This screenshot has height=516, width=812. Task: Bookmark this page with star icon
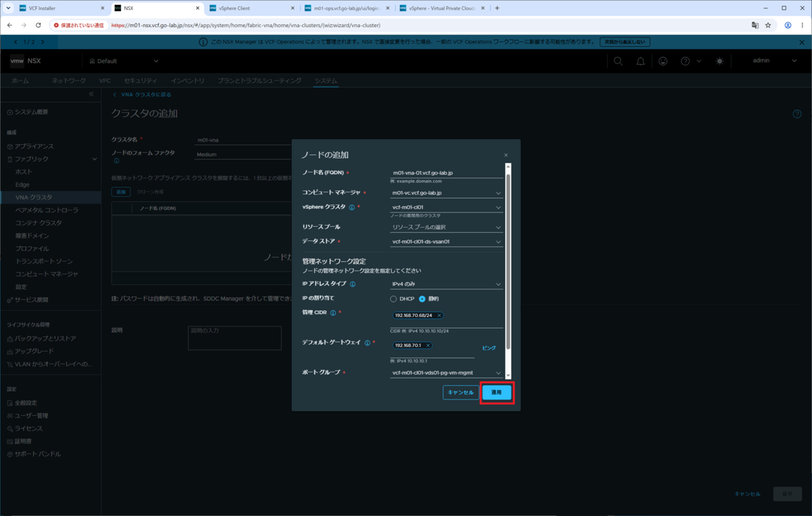point(768,25)
